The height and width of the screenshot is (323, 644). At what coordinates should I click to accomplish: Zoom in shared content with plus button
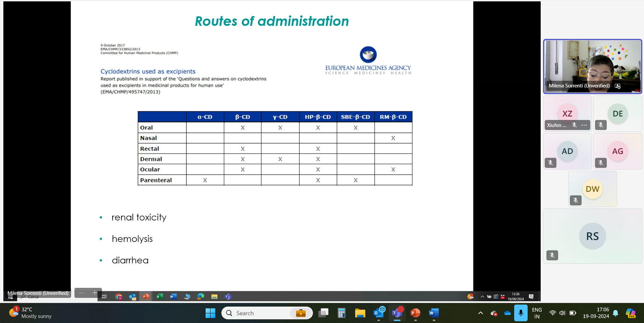tap(95, 293)
